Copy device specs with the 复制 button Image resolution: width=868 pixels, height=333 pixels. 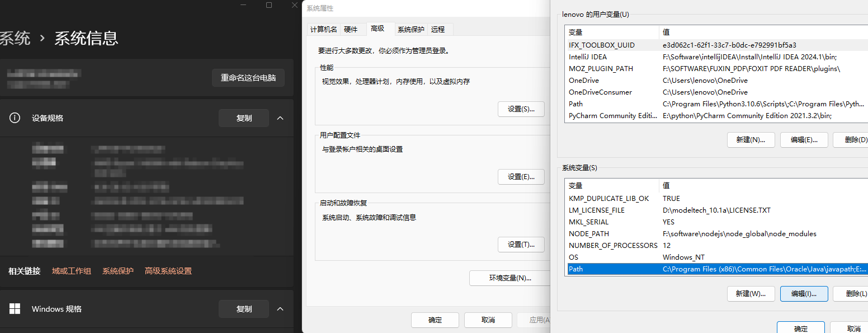click(x=244, y=118)
